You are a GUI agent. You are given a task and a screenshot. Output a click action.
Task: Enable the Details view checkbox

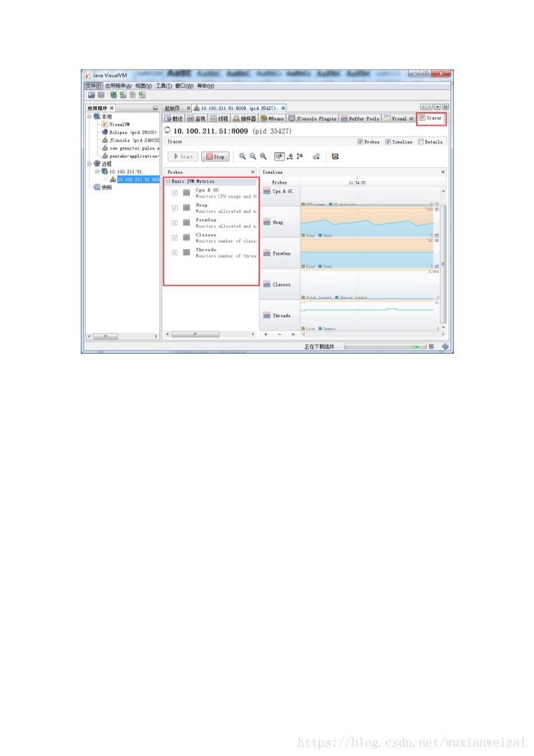(421, 141)
